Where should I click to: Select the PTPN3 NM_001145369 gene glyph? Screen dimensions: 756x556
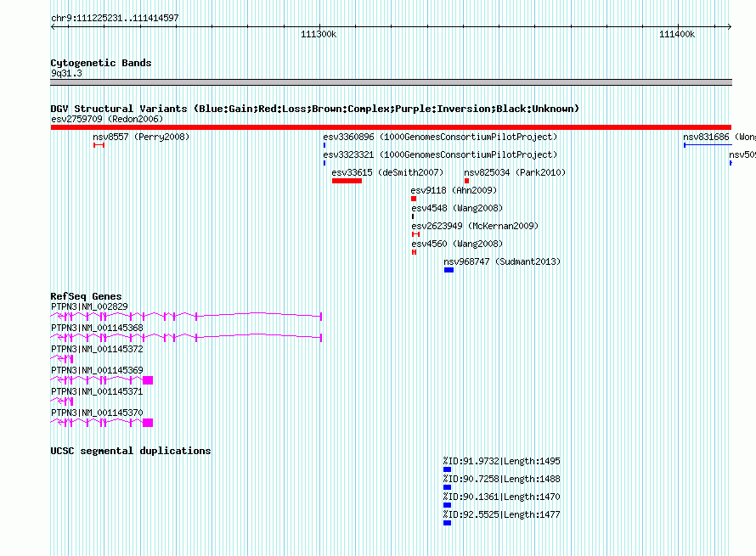click(102, 380)
